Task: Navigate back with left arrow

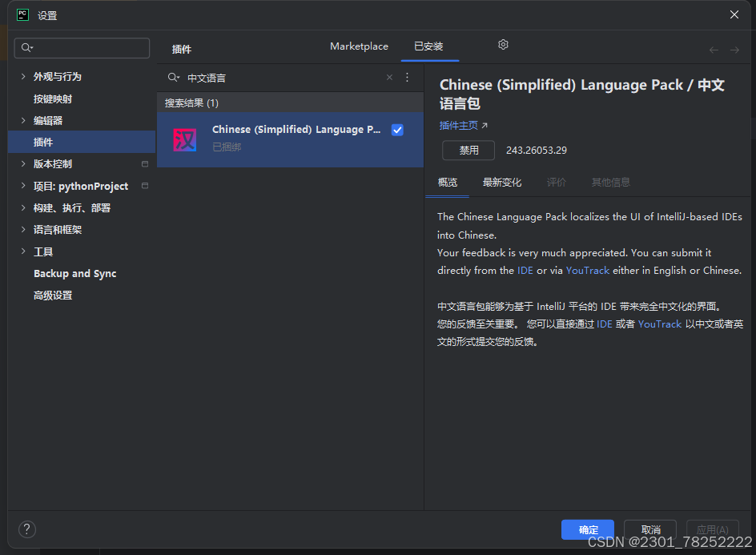Action: tap(714, 50)
